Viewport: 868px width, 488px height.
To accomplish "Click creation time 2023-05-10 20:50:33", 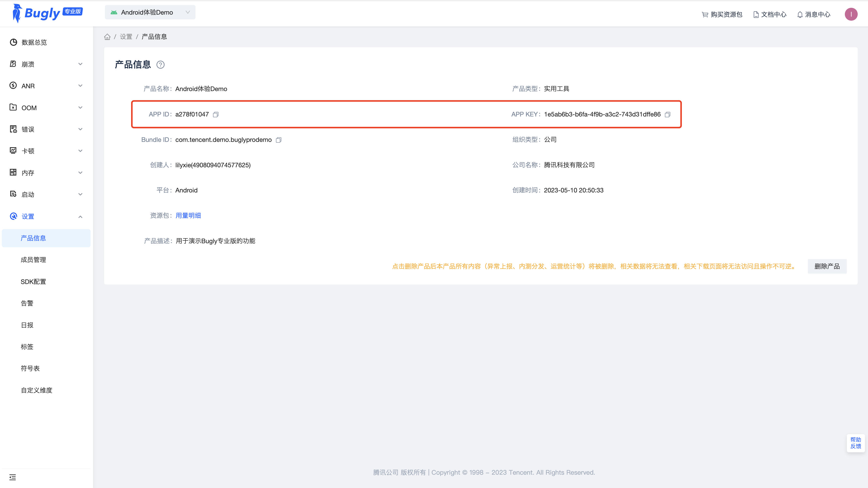I will pos(573,190).
